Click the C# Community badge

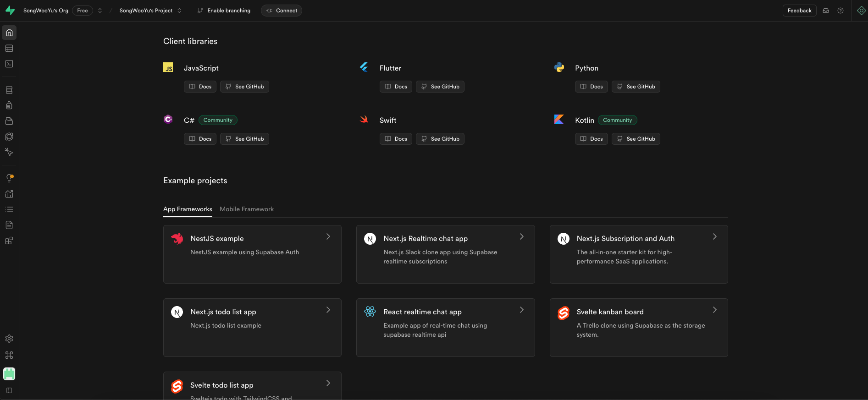point(218,120)
